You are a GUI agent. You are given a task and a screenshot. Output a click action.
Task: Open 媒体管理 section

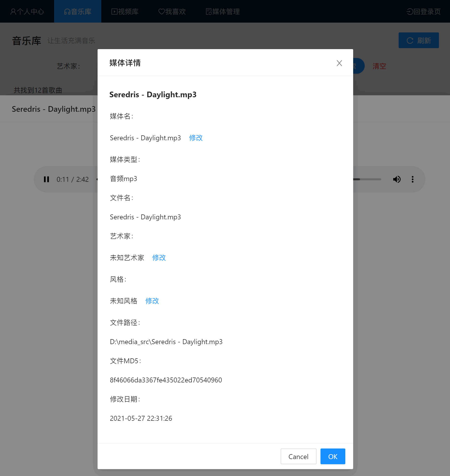(223, 11)
